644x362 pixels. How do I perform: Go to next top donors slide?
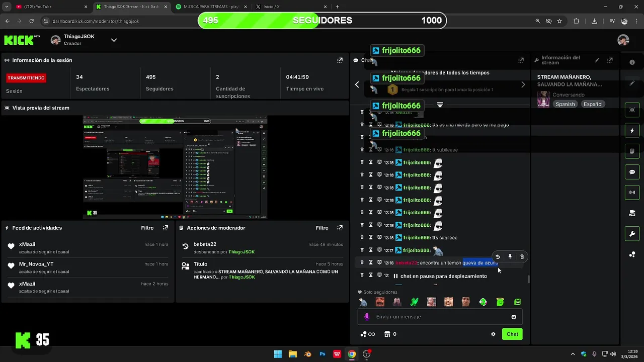coord(523,84)
